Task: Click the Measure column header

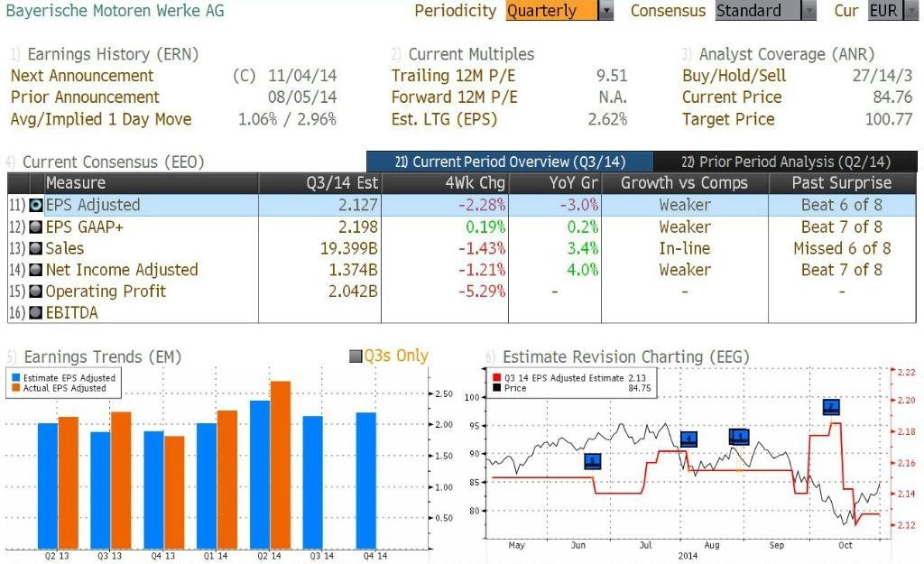Action: click(x=152, y=183)
